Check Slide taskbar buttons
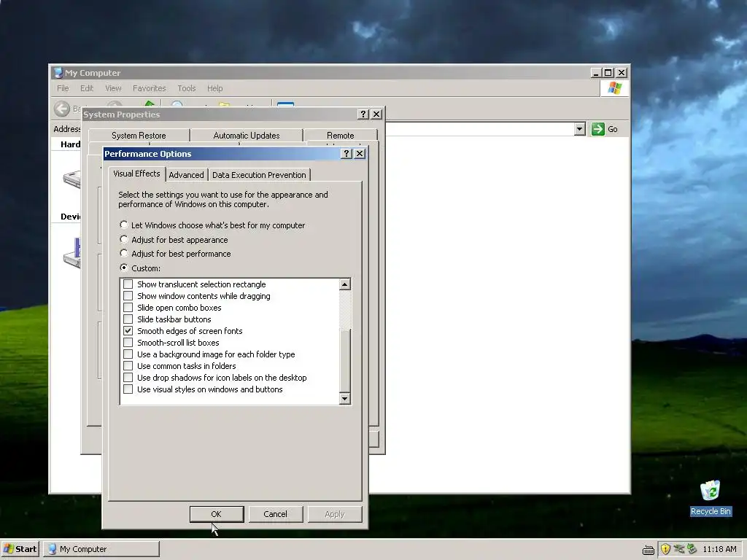The height and width of the screenshot is (560, 747). (128, 319)
